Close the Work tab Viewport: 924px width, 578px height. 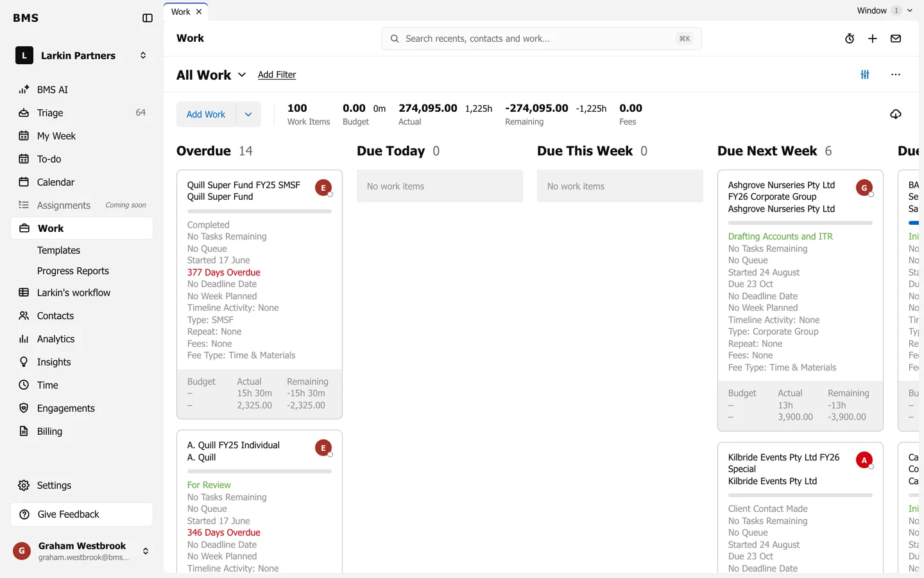pyautogui.click(x=199, y=12)
